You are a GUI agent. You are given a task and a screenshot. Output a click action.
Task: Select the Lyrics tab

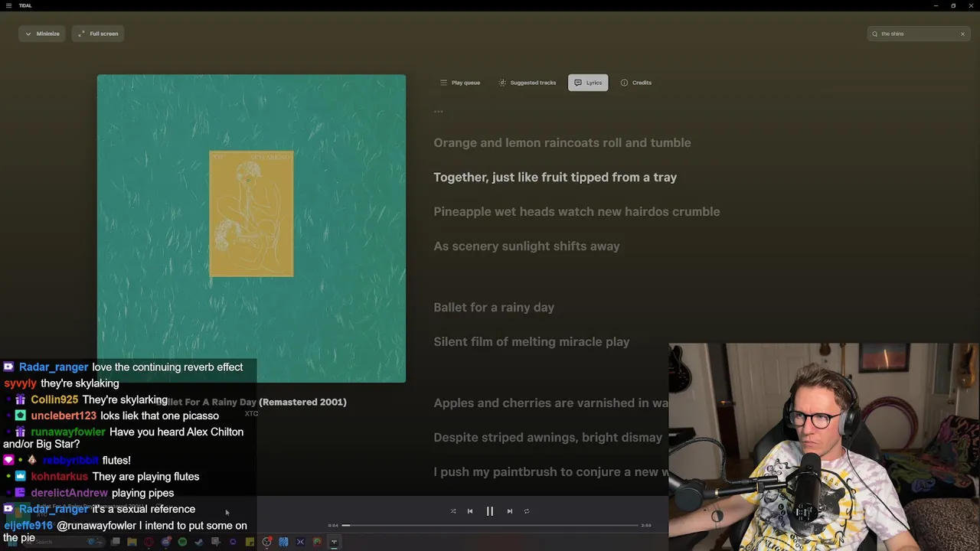(588, 83)
